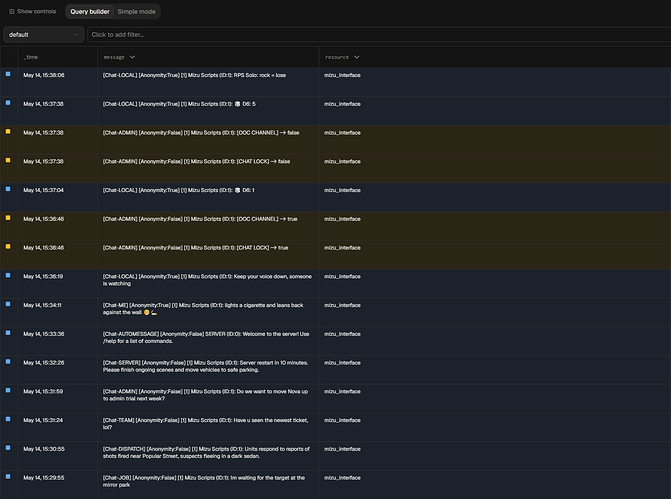
Task: Select the lights a cigarette message
Action: point(203,309)
